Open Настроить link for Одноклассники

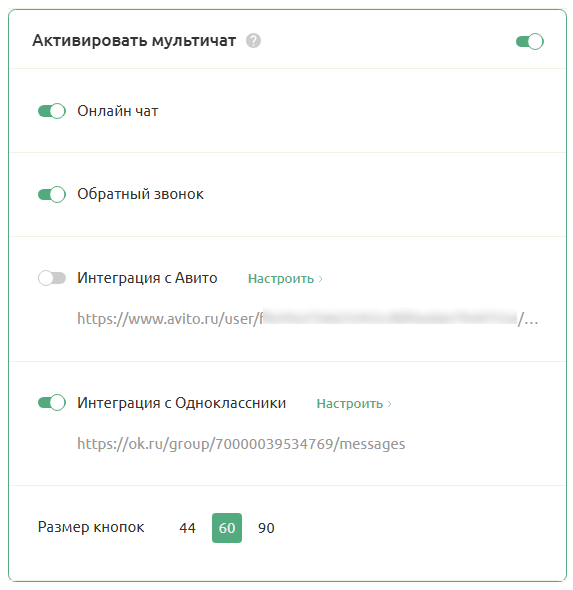350,404
